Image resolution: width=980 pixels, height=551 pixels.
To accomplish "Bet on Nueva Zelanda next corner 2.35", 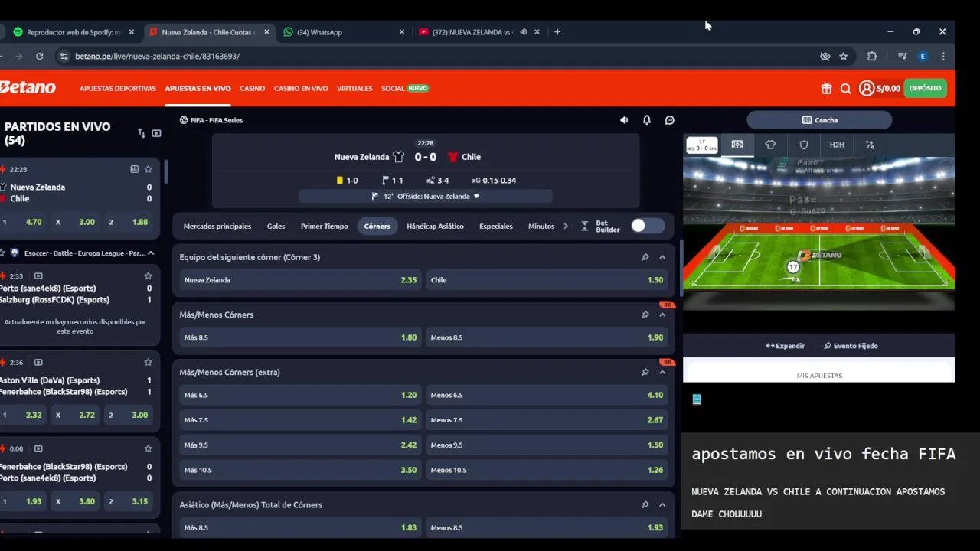I will tap(300, 280).
